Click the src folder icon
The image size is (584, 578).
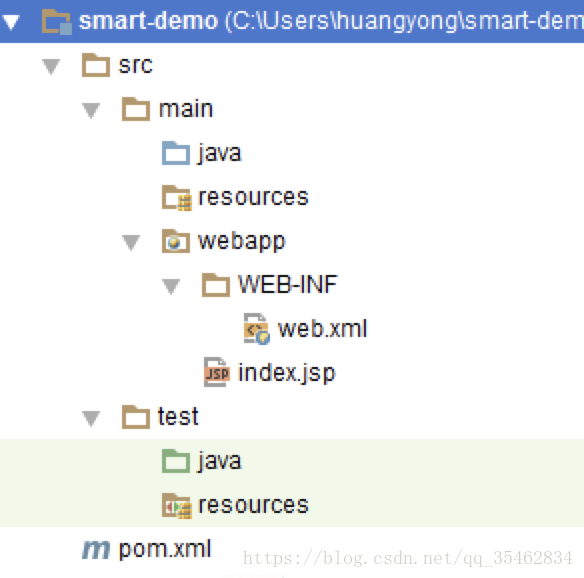click(x=96, y=65)
